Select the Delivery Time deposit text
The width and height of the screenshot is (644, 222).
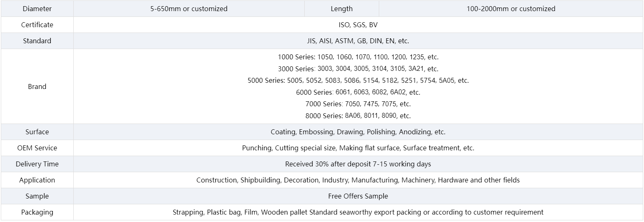click(x=358, y=164)
